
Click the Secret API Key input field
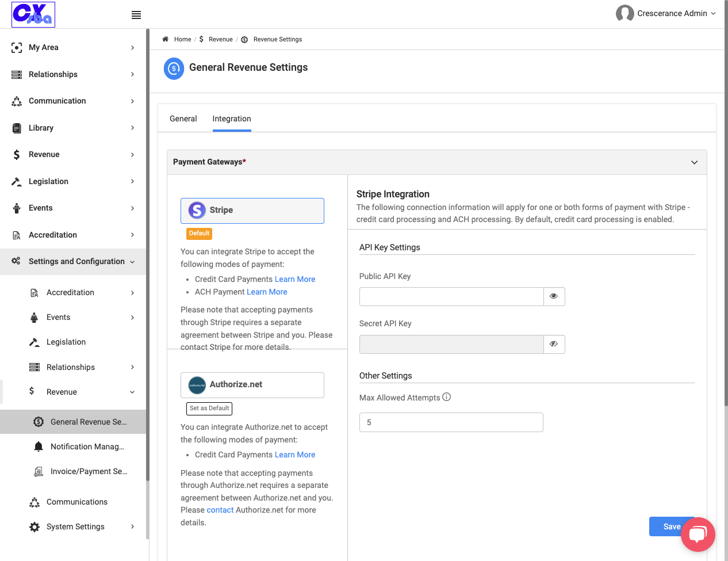pos(451,344)
